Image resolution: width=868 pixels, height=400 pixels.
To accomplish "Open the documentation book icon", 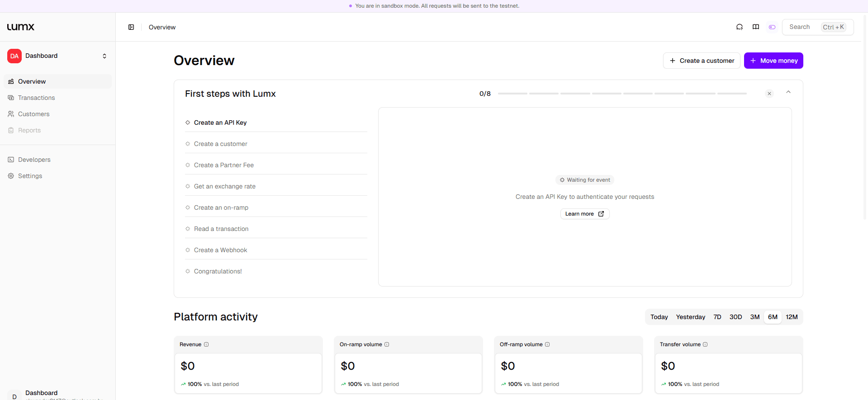I will [x=756, y=27].
